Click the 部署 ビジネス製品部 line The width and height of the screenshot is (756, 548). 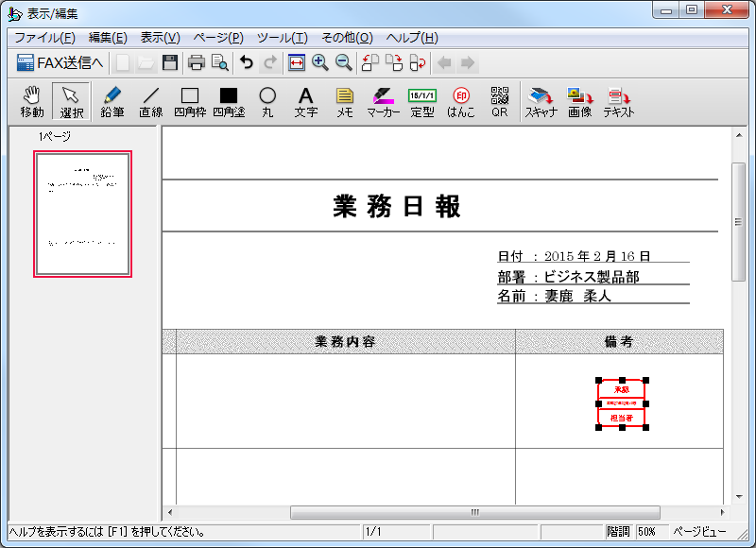pos(569,277)
